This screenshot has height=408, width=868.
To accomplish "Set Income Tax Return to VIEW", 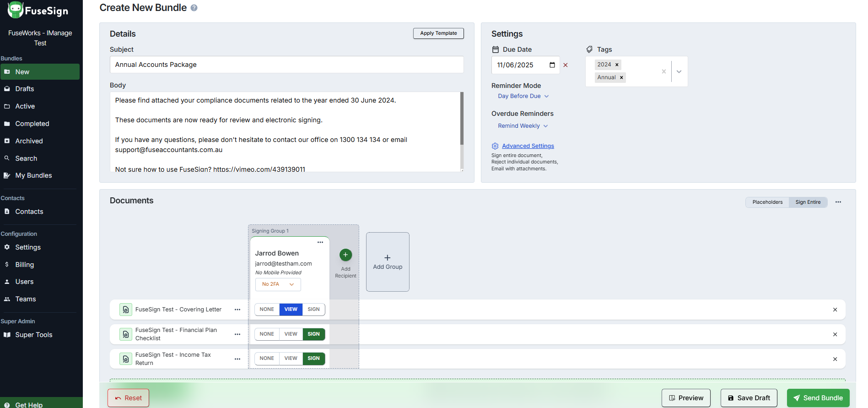I will pyautogui.click(x=291, y=359).
